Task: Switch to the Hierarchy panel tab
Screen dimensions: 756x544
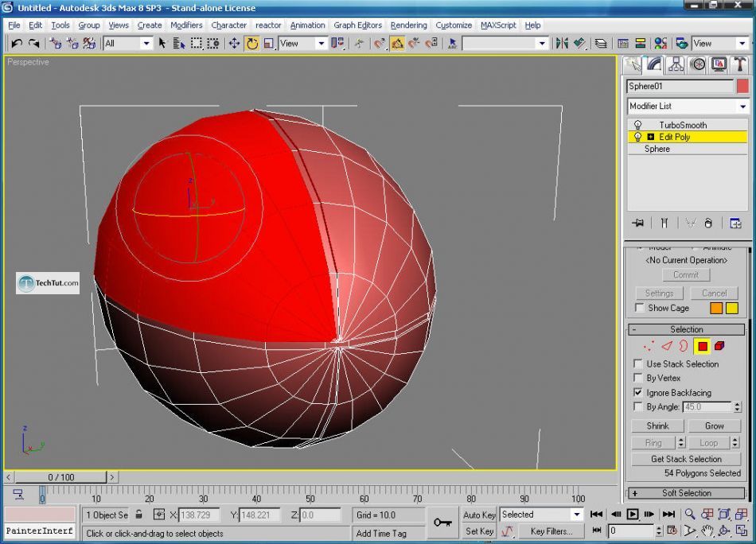Action: (x=676, y=64)
